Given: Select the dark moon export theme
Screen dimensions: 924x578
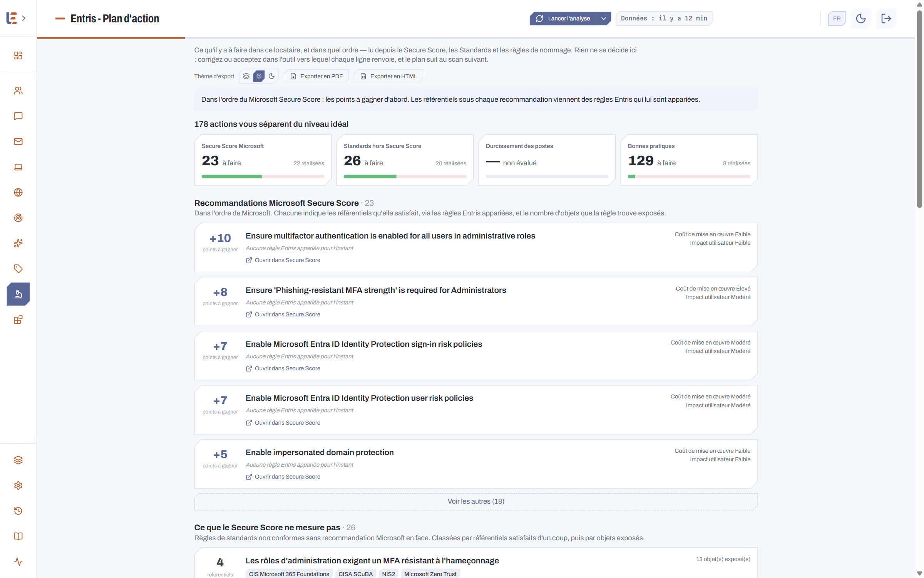Looking at the screenshot, I should [272, 76].
